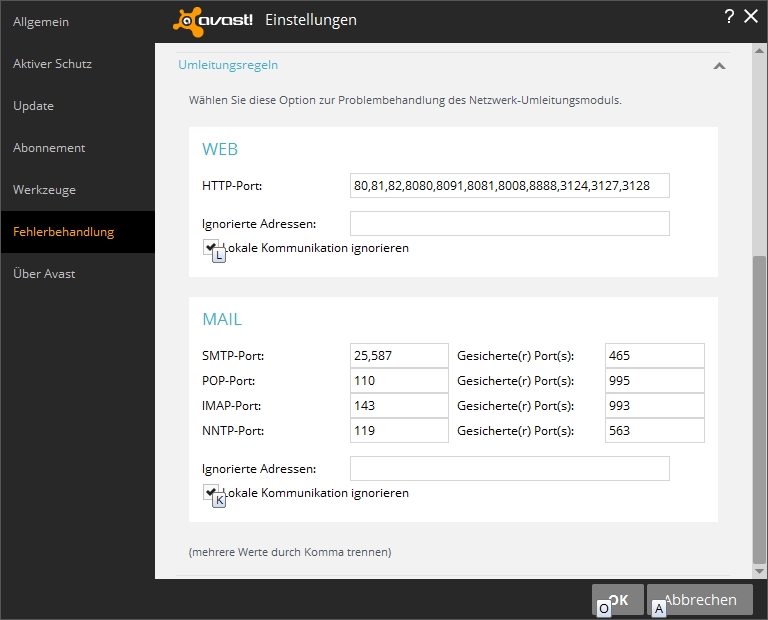Viewport: 768px width, 620px height.
Task: Collapse the Umleitungsregeln section arrow
Action: pyautogui.click(x=718, y=66)
